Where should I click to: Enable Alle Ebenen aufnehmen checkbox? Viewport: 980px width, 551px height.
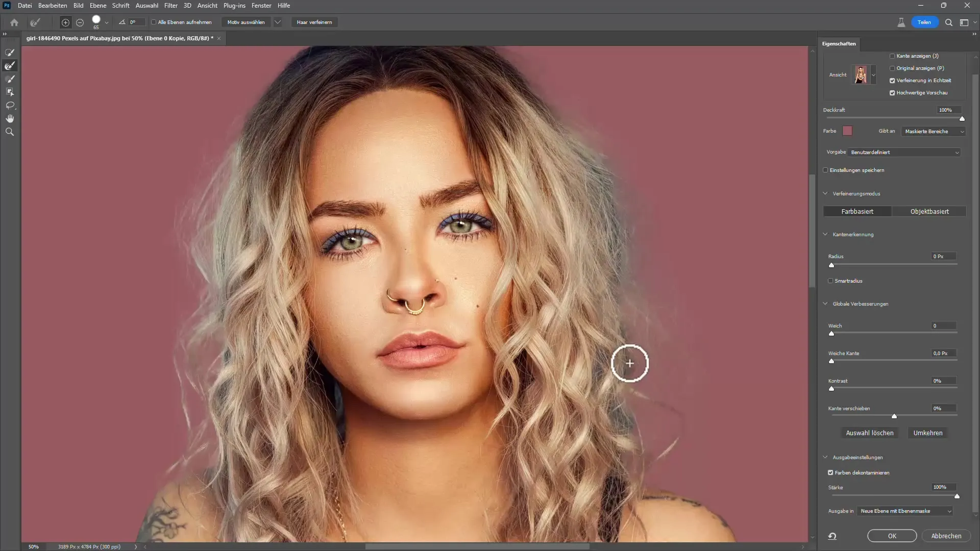point(154,22)
